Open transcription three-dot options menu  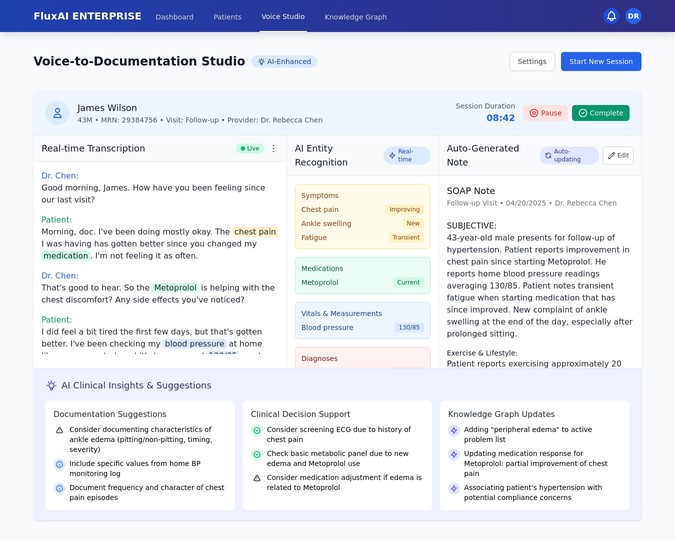coord(273,149)
